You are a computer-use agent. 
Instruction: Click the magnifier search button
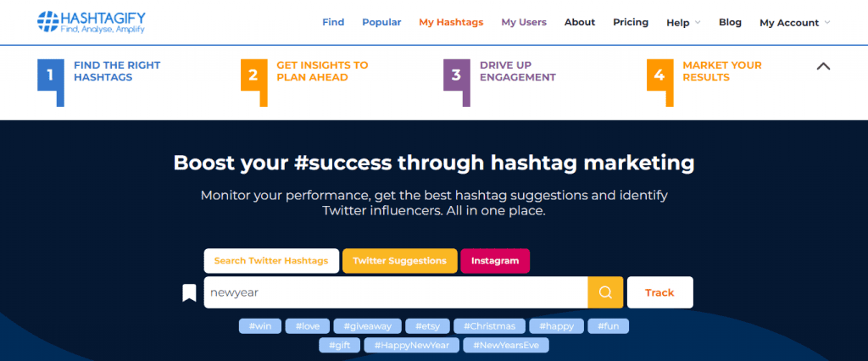[x=605, y=292]
